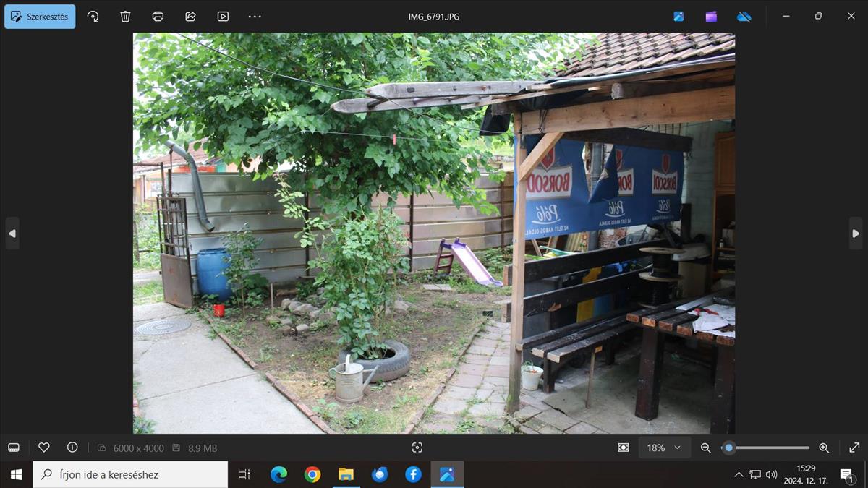Click the zoom slider handle
Viewport: 868px width, 488px height.
728,448
